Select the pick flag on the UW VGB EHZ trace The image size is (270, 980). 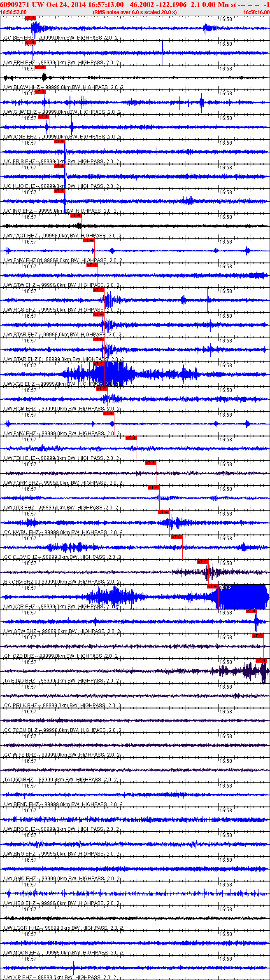point(99,364)
